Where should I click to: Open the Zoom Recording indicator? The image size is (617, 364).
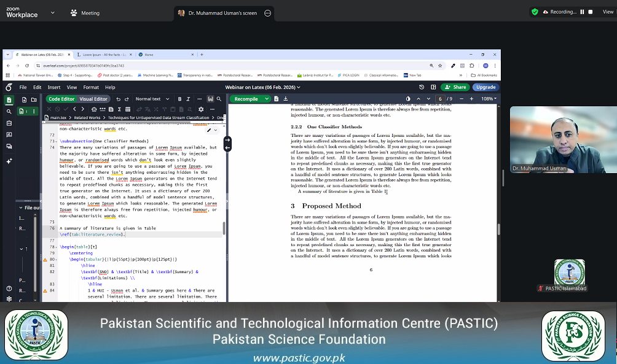(561, 10)
